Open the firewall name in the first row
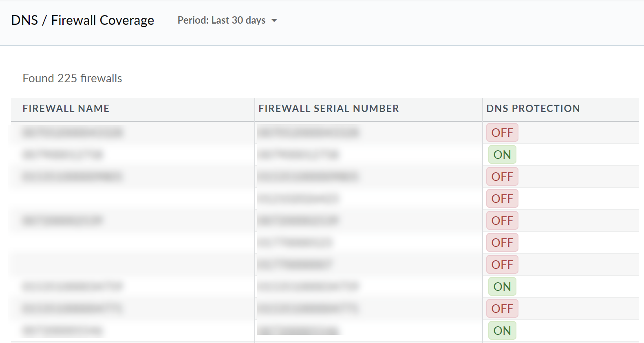 [73, 133]
